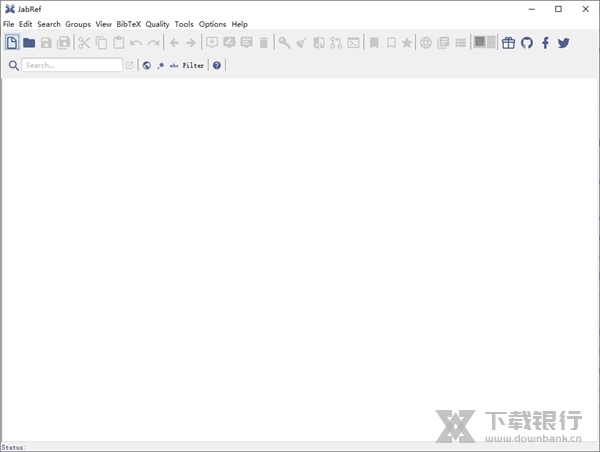Toggle the entry preview panel icon
The width and height of the screenshot is (600, 452).
(x=485, y=43)
